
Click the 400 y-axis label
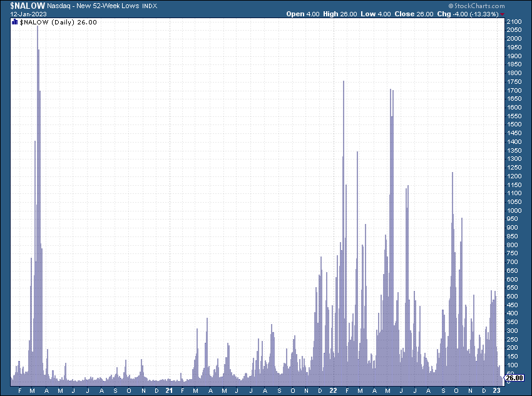pos(513,313)
